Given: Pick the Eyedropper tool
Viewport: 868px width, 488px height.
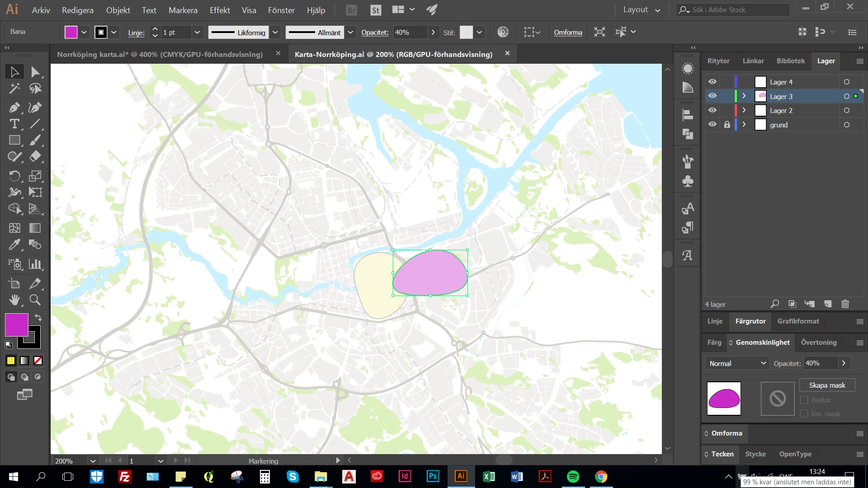Looking at the screenshot, I should pos(14,244).
